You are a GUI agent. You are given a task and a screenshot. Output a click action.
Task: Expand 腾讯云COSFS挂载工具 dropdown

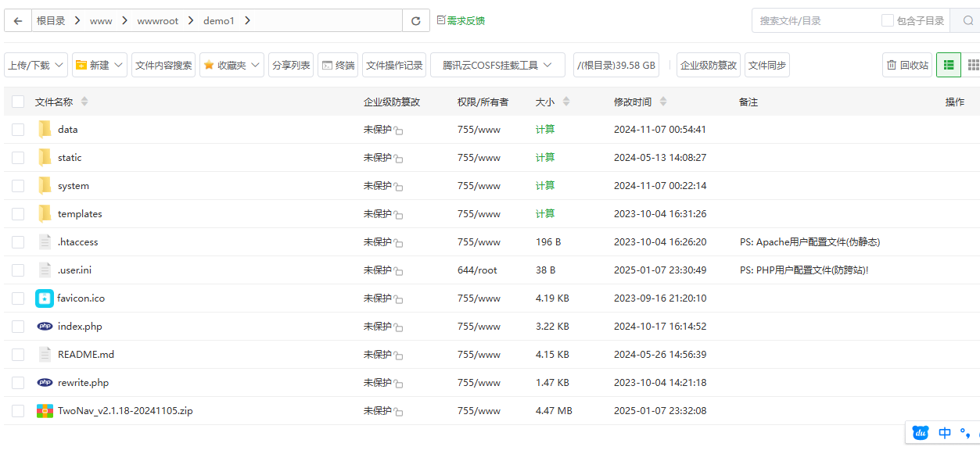(x=497, y=66)
